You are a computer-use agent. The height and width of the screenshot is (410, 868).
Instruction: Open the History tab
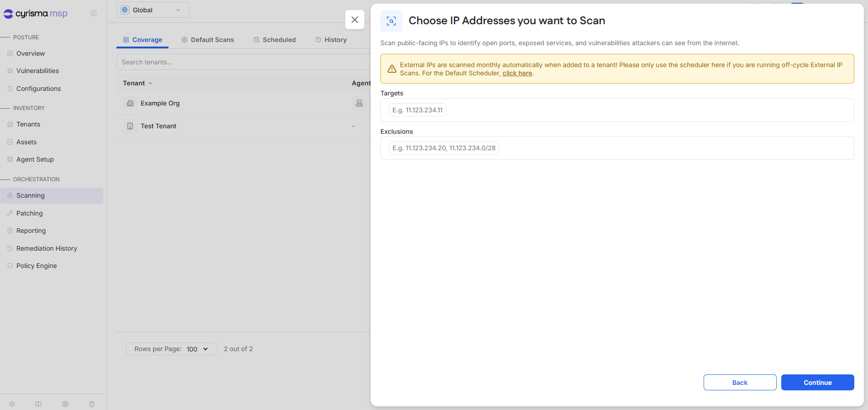click(x=331, y=40)
